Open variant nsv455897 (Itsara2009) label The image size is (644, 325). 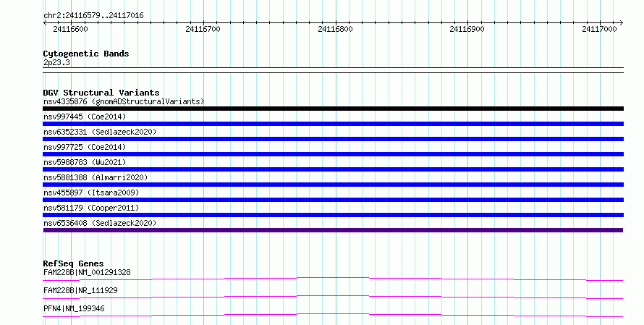tap(91, 193)
